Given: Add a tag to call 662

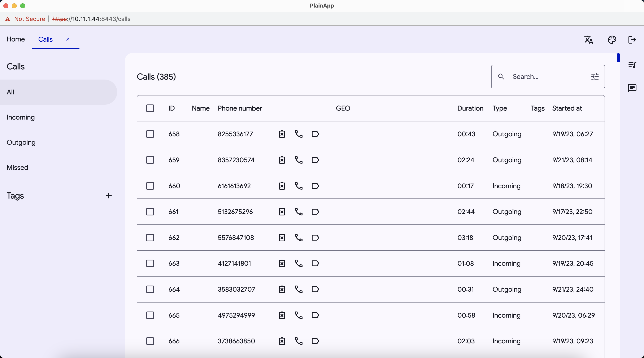Looking at the screenshot, I should coord(315,238).
